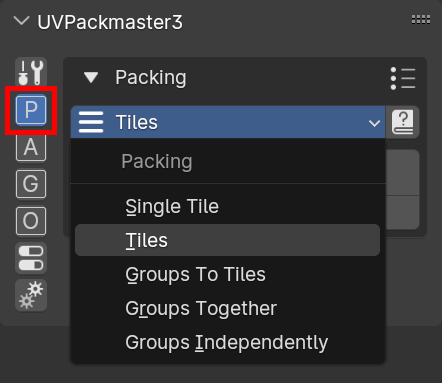This screenshot has height=383, width=442.
Task: Open the tools tab with wrench icon
Action: tap(31, 72)
